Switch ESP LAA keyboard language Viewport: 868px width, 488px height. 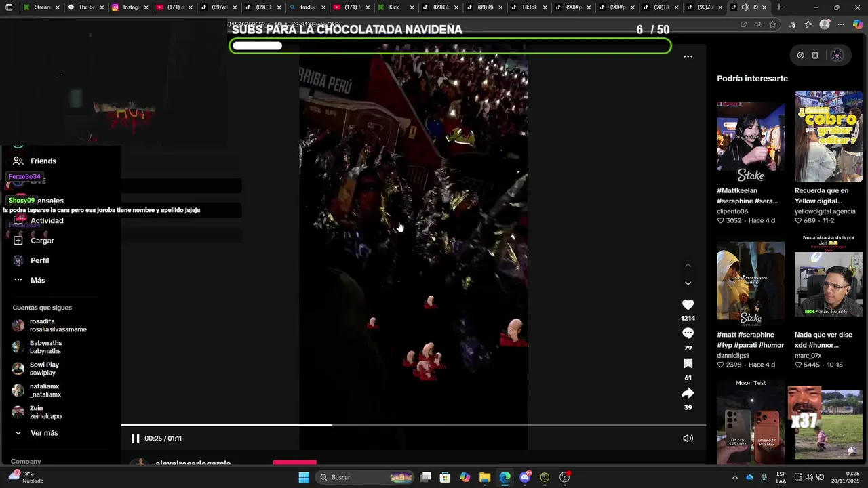(x=781, y=477)
